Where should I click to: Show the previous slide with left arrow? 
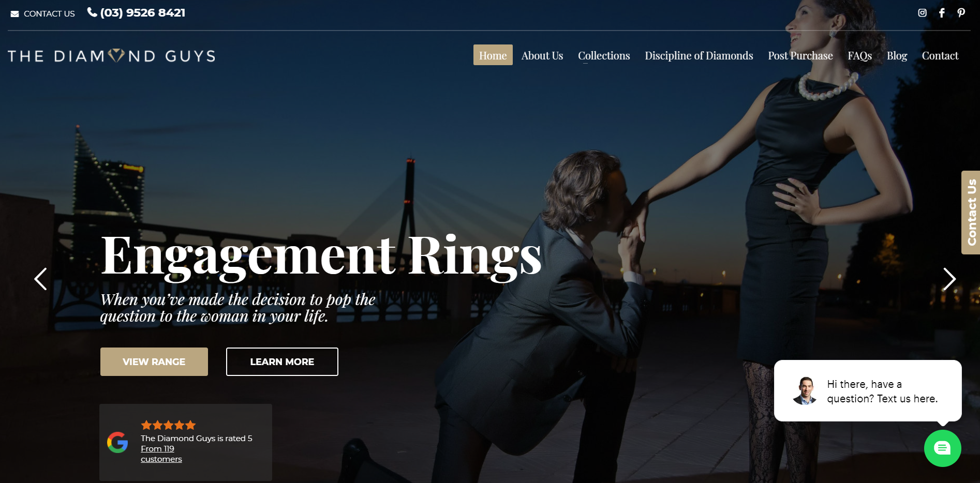pyautogui.click(x=40, y=279)
